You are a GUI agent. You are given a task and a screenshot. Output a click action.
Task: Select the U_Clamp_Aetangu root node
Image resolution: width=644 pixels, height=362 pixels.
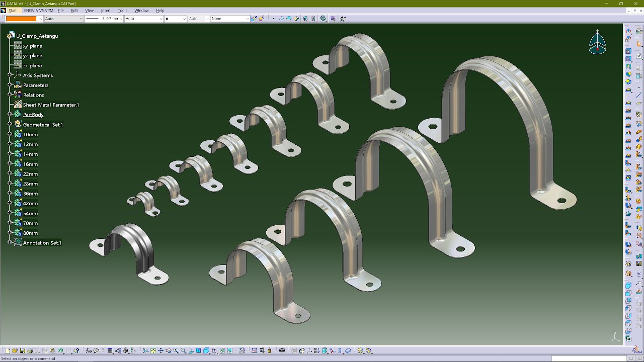pos(37,36)
